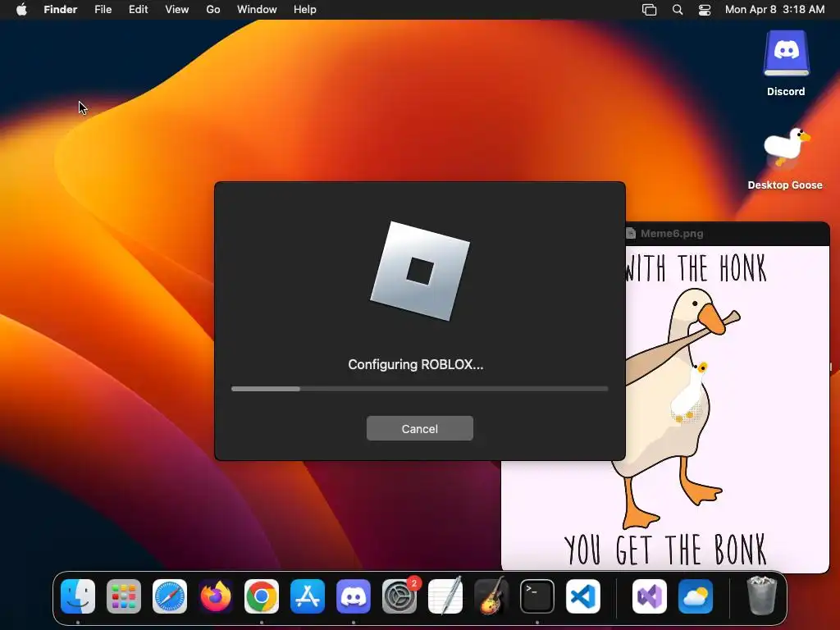Open Terminal from the Dock
The width and height of the screenshot is (840, 630).
[x=537, y=596]
